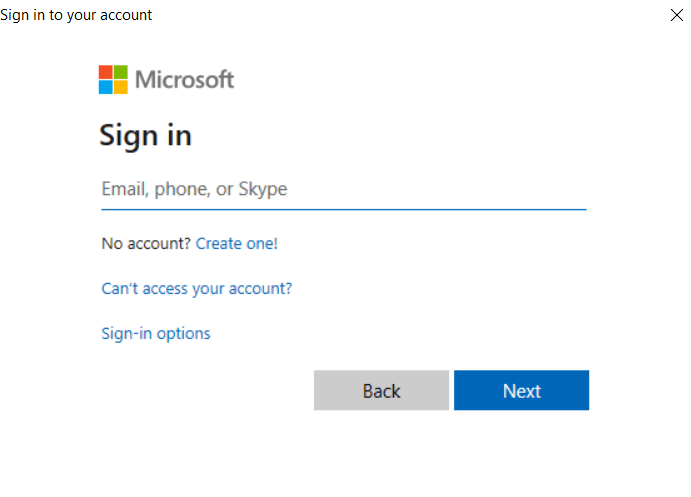
Task: Click "Can't access your account?" link
Action: 197,288
